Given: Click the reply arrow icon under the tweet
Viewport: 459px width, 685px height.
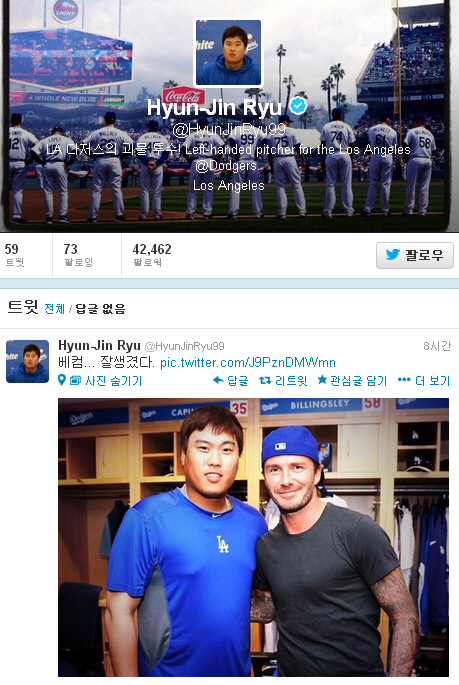Looking at the screenshot, I should [x=218, y=380].
